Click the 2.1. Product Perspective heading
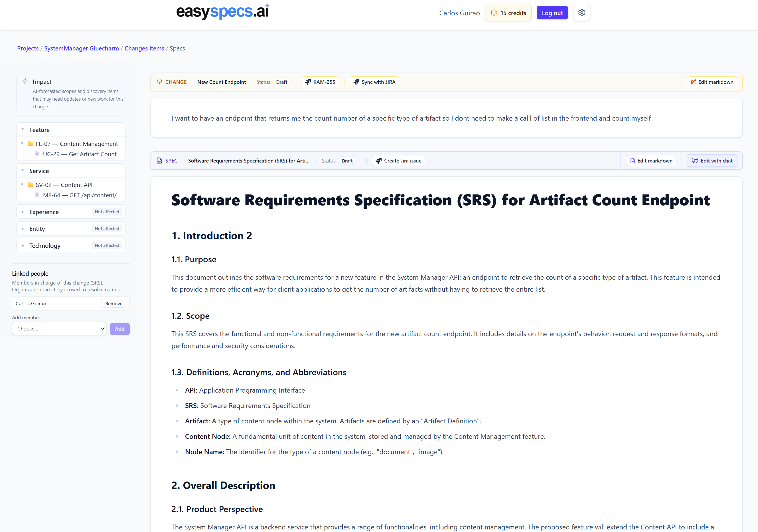The image size is (758, 532). tap(217, 509)
